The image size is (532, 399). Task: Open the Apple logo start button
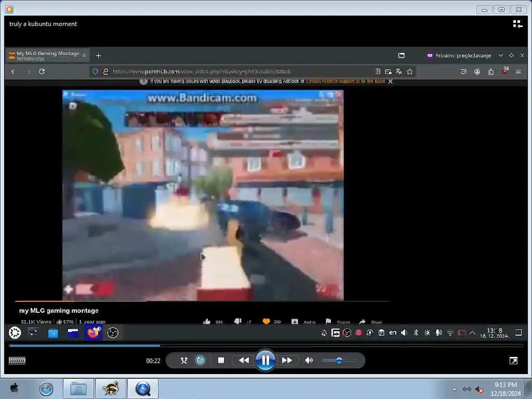[14, 389]
